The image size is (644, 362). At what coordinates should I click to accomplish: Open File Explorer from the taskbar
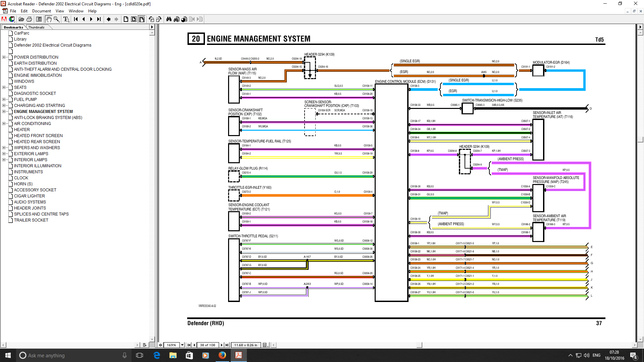[x=173, y=355]
